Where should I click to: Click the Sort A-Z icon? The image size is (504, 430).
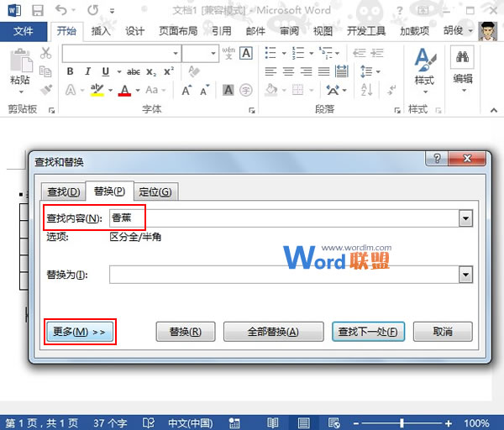367,90
